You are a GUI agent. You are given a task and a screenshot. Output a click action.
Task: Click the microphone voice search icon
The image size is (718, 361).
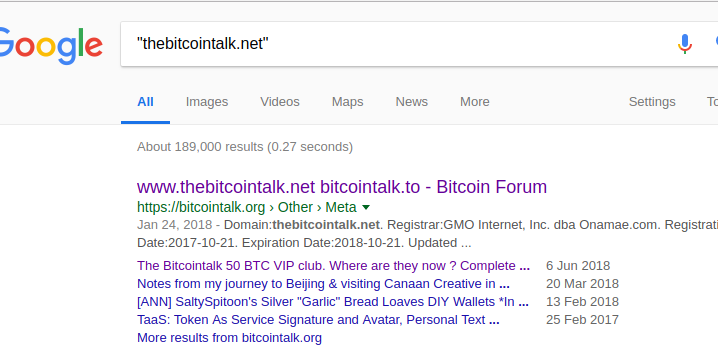point(685,44)
